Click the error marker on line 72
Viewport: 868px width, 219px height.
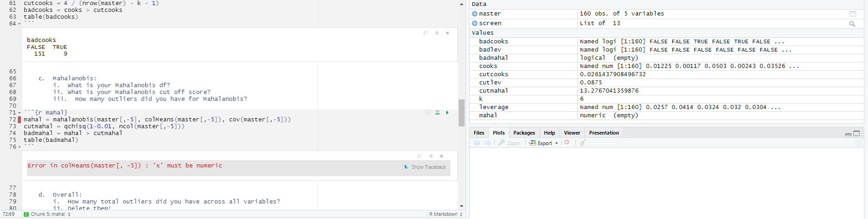point(20,120)
